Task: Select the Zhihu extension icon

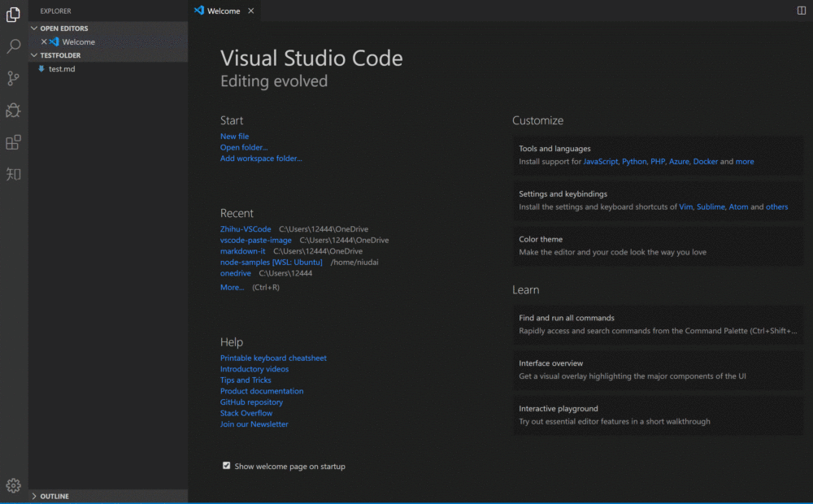Action: pyautogui.click(x=12, y=172)
